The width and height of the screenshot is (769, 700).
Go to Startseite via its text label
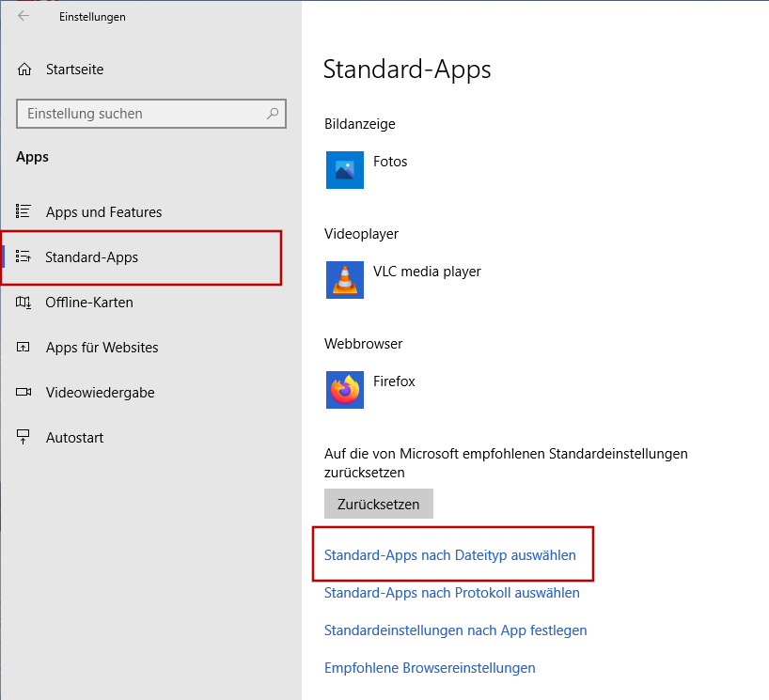tap(75, 70)
